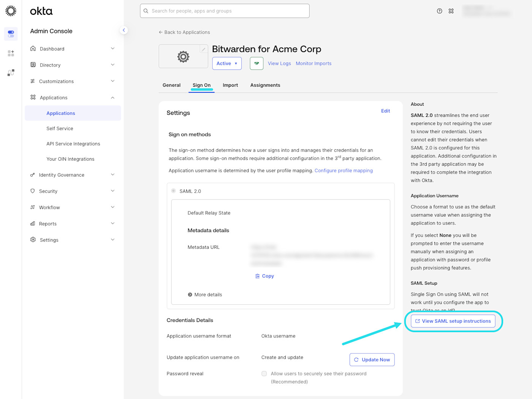Focus the search people, apps and groups field
Viewport: 532px width, 399px height.
(x=225, y=11)
